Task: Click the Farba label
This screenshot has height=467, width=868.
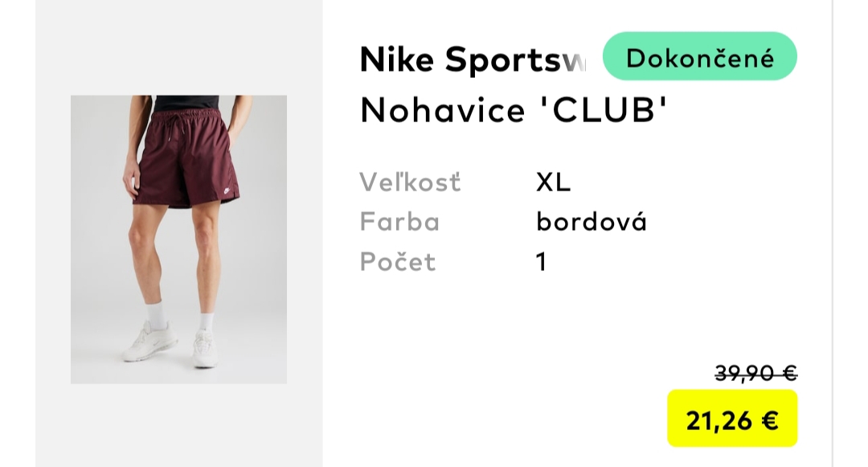Action: pos(399,222)
